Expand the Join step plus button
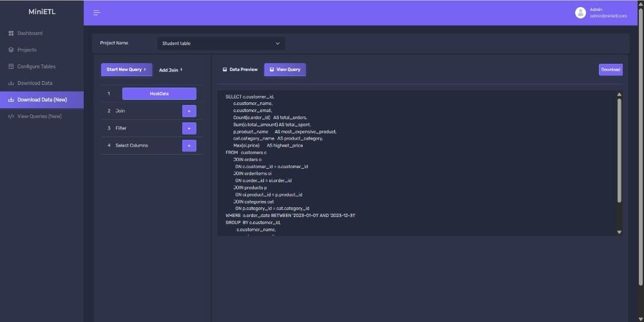 189,111
